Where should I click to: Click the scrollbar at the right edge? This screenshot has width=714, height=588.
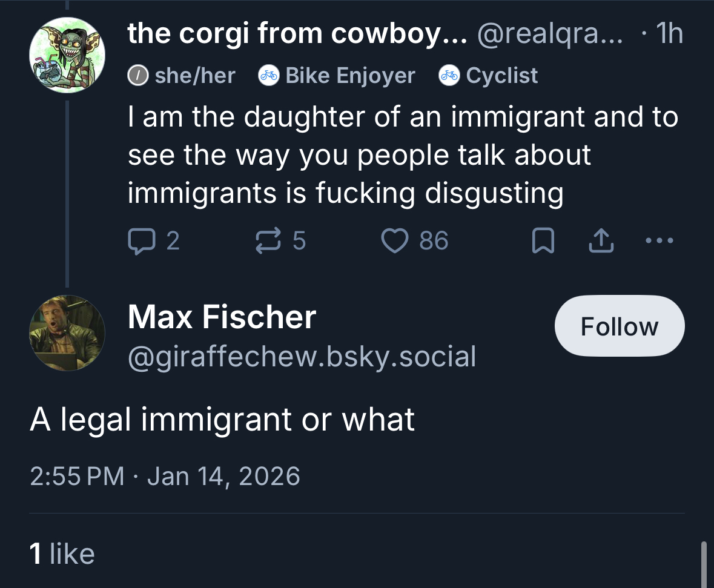[703, 563]
